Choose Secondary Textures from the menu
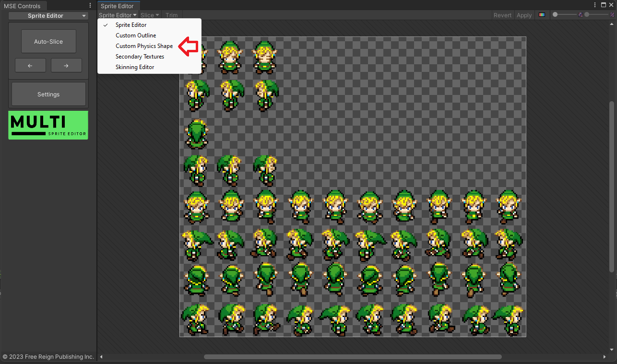The height and width of the screenshot is (364, 617). click(149, 57)
